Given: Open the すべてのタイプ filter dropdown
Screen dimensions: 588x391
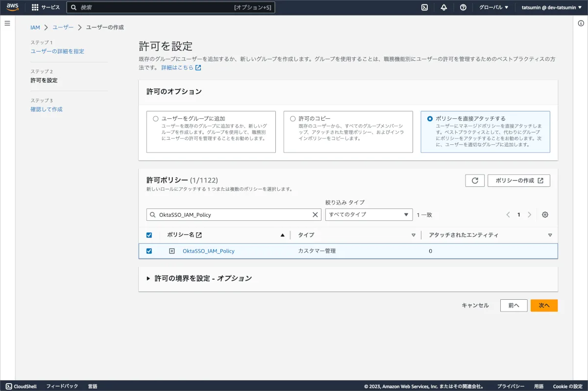Looking at the screenshot, I should click(369, 214).
